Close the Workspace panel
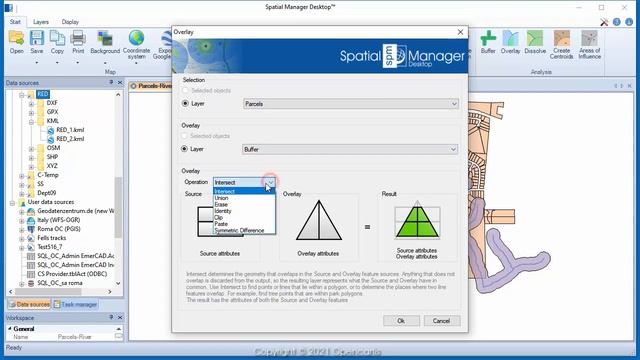Screen dimensions: 640x360 point(120,317)
